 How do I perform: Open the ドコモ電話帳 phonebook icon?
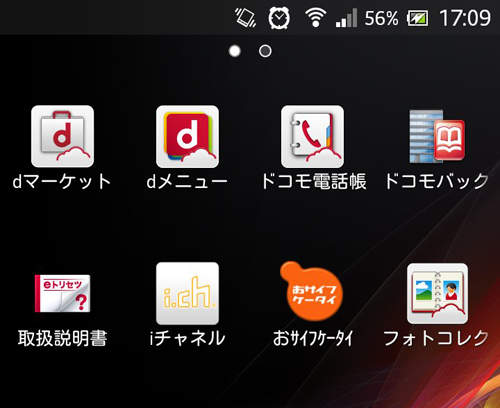(x=312, y=136)
